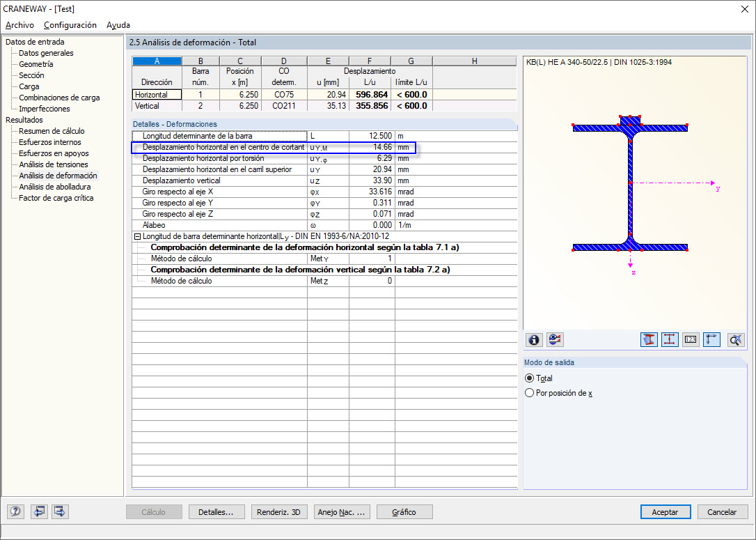The width and height of the screenshot is (756, 540).
Task: Select Longitud determinante de la barra row
Action: 324,136
